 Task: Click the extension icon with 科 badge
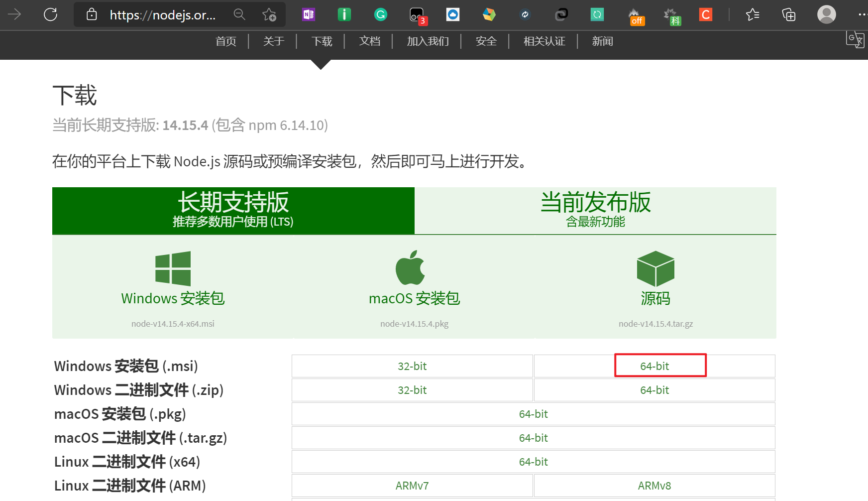pyautogui.click(x=672, y=16)
